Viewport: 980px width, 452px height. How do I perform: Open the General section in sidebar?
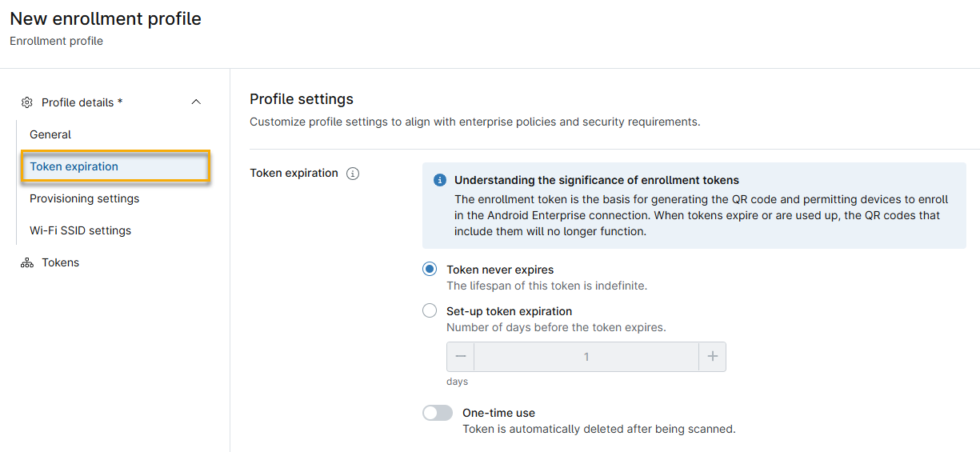(50, 134)
